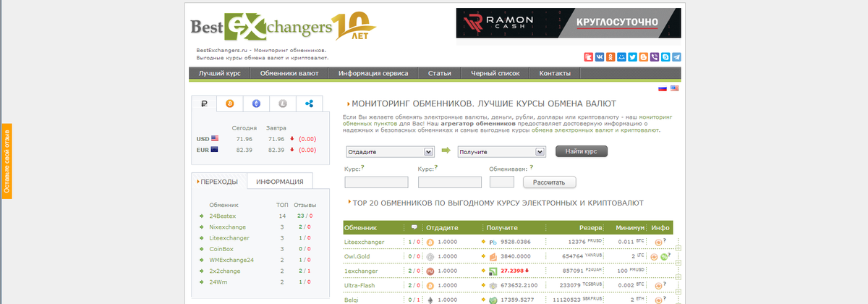Screen dimensions: 868x304
Task: Open the Ramon Cash banner ad
Action: (x=569, y=23)
